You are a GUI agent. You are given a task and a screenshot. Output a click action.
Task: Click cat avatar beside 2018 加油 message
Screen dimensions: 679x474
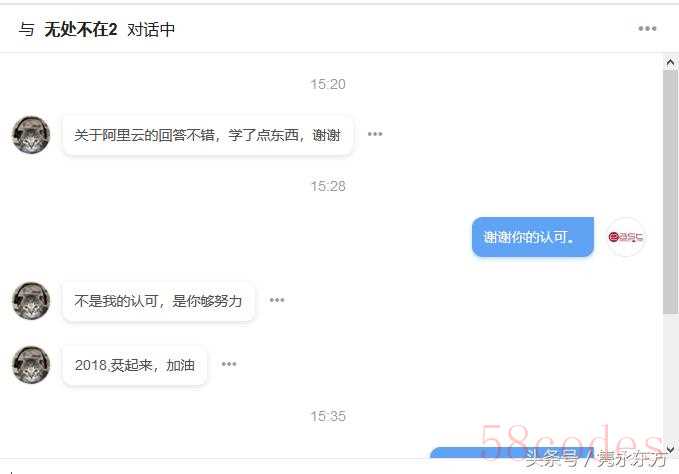click(x=31, y=364)
